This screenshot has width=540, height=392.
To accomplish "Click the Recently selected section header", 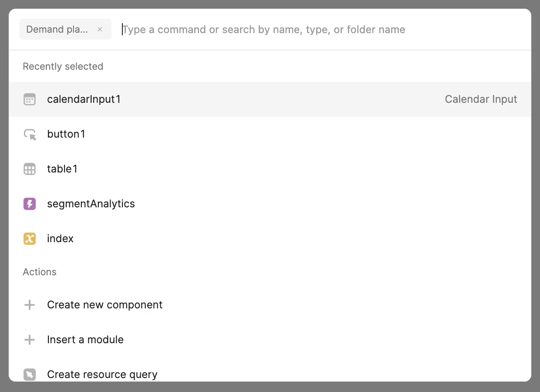I will (x=63, y=66).
